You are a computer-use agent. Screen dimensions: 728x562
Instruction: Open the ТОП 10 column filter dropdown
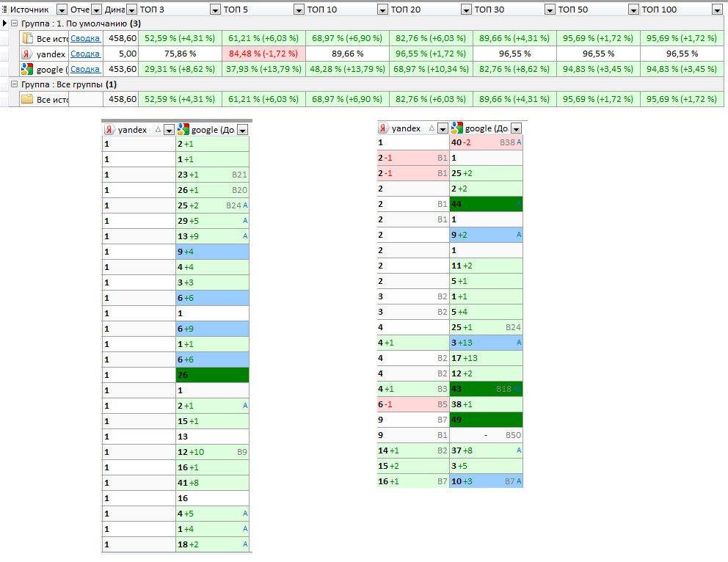pyautogui.click(x=382, y=10)
